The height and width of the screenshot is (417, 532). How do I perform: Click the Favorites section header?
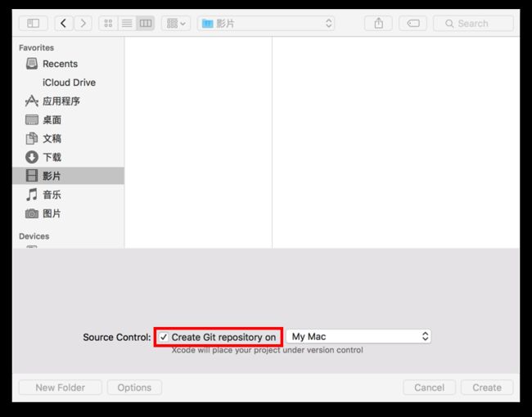pyautogui.click(x=36, y=47)
